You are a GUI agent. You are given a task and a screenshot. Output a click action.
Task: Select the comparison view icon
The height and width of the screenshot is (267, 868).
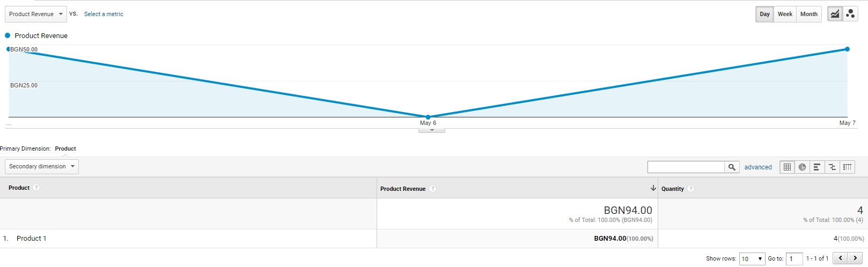coord(832,167)
